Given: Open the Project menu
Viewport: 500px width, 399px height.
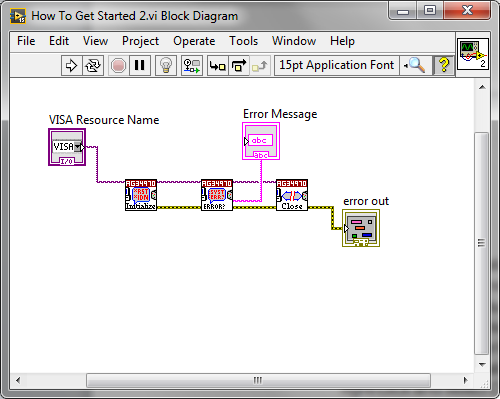Looking at the screenshot, I should (140, 41).
